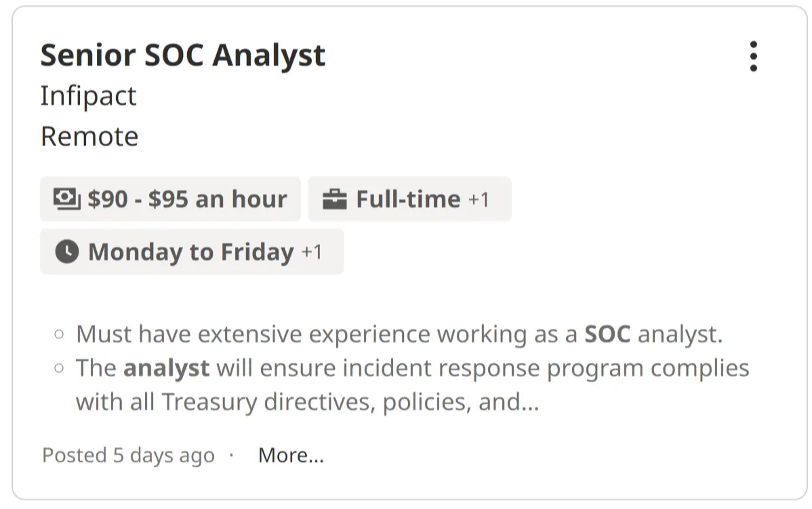Expand the +1 beside Monday to Friday

(312, 253)
